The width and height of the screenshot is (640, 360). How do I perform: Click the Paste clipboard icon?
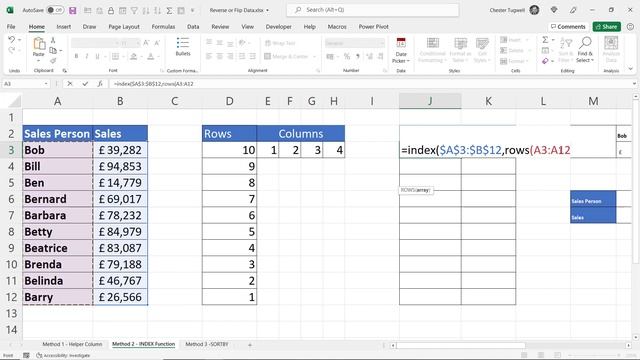point(39,43)
